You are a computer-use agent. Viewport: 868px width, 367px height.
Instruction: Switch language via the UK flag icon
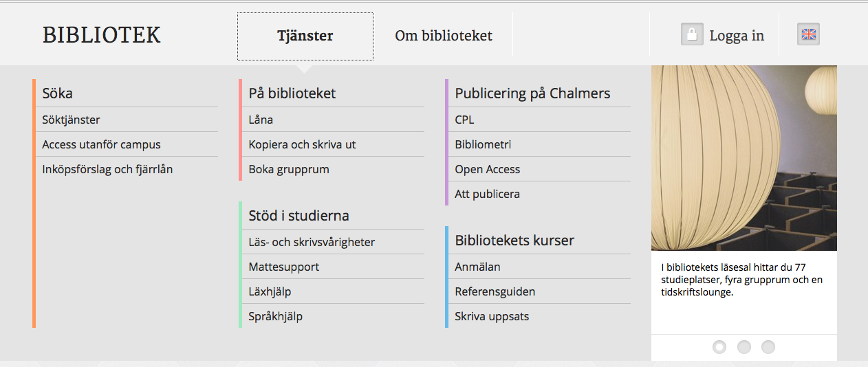808,34
